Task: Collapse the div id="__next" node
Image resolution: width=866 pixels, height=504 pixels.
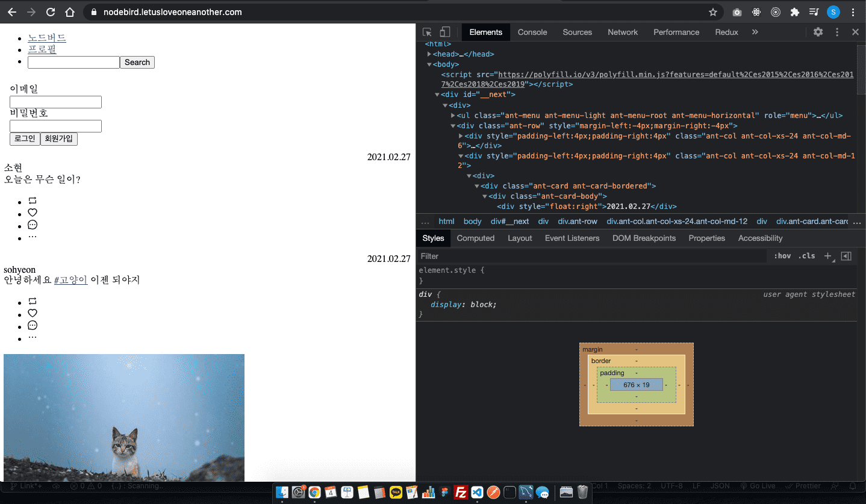Action: [x=437, y=95]
